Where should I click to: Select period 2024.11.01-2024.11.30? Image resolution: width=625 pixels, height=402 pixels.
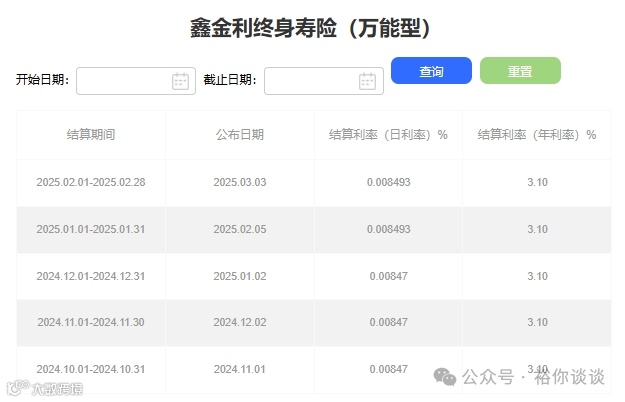point(91,322)
